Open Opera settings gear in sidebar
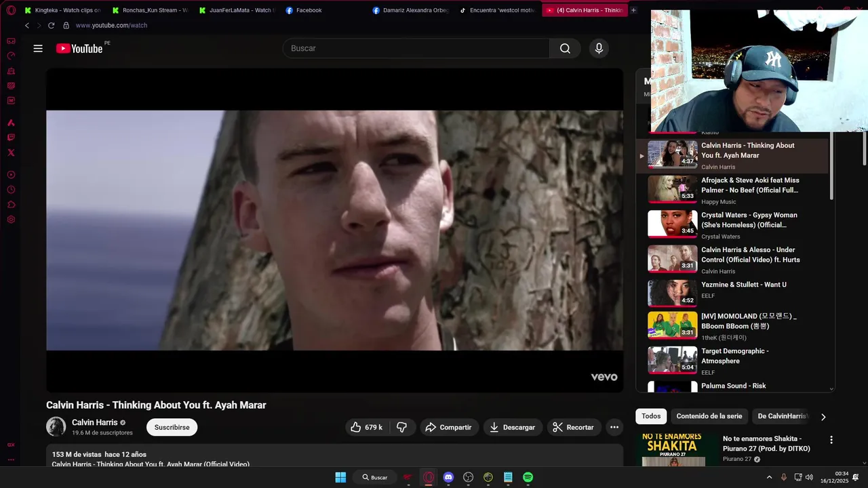The image size is (868, 488). click(x=11, y=220)
